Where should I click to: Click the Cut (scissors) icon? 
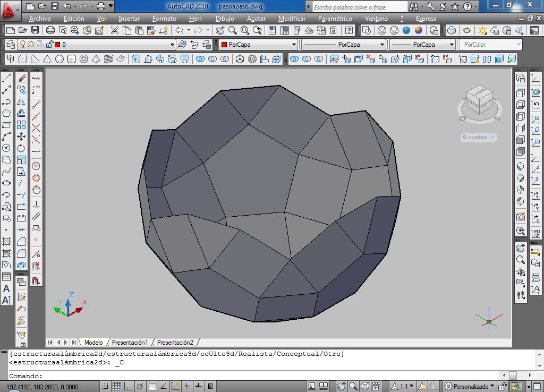click(x=114, y=31)
